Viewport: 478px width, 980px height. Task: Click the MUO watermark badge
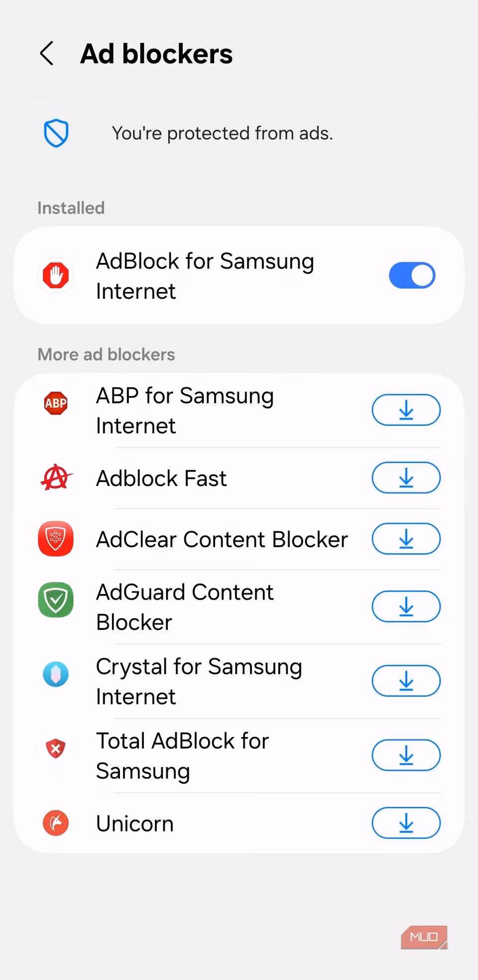click(x=423, y=936)
